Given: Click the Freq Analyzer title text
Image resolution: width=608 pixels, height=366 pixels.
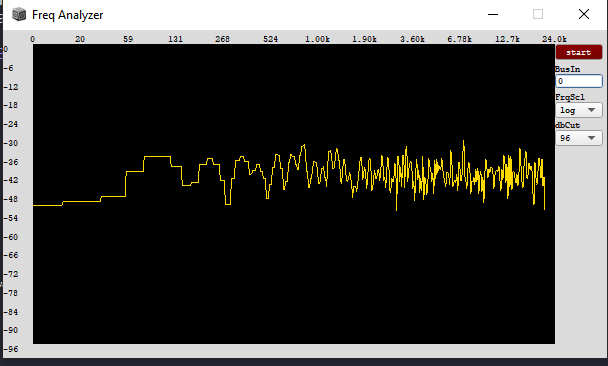Looking at the screenshot, I should pyautogui.click(x=67, y=15).
